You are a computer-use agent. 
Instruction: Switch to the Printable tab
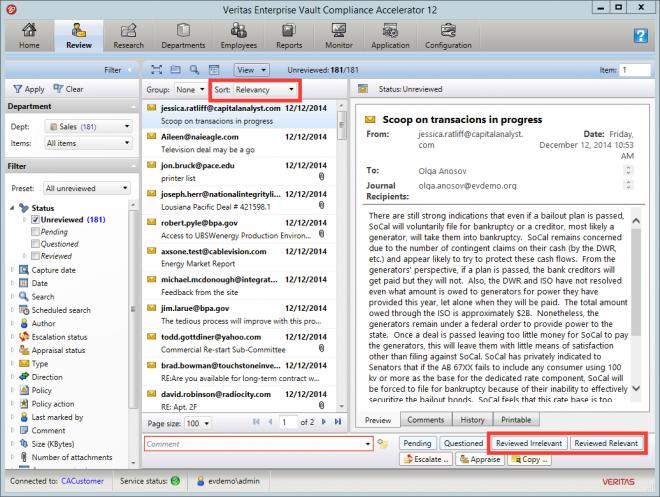pyautogui.click(x=516, y=420)
